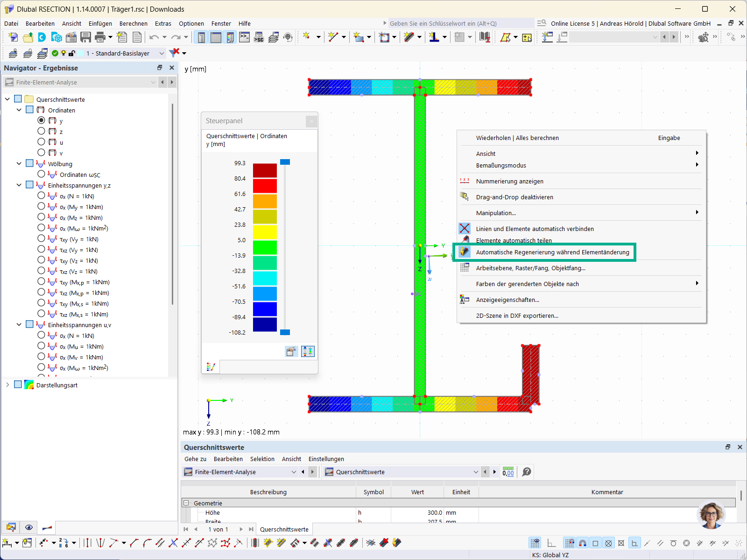Close the Navigator - Ergebnisse panel

click(171, 68)
